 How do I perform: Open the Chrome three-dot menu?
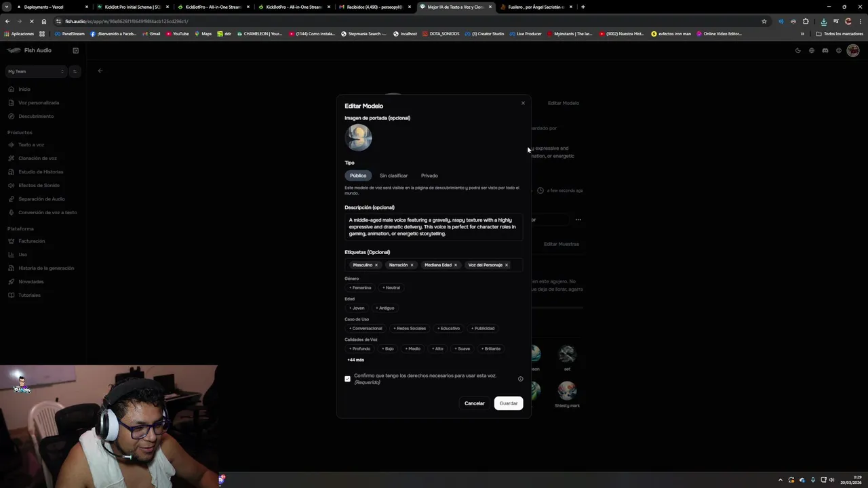(x=861, y=21)
